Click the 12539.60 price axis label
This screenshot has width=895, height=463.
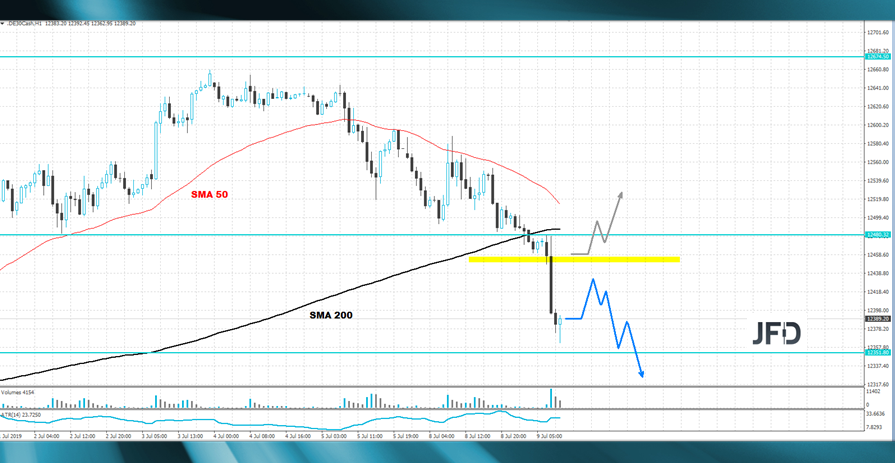(878, 181)
